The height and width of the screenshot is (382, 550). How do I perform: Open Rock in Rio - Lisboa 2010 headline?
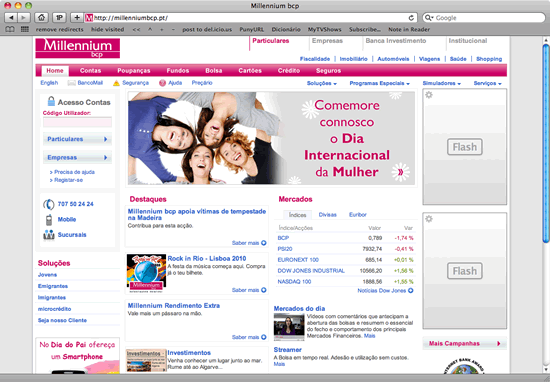[x=207, y=259]
